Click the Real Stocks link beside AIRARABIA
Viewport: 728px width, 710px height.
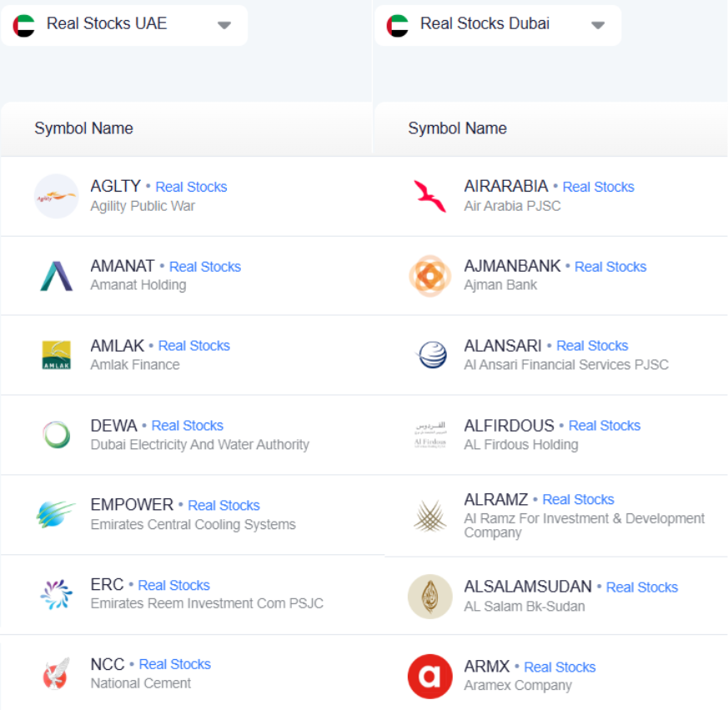pos(598,187)
